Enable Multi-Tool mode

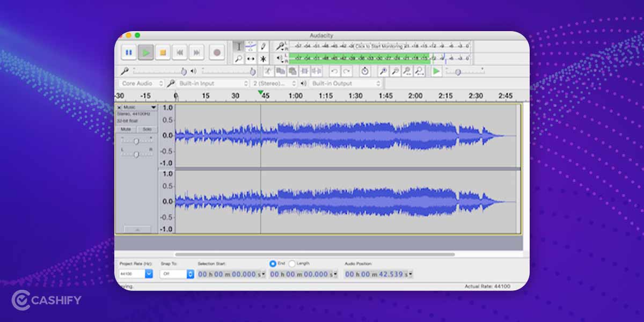[x=262, y=58]
